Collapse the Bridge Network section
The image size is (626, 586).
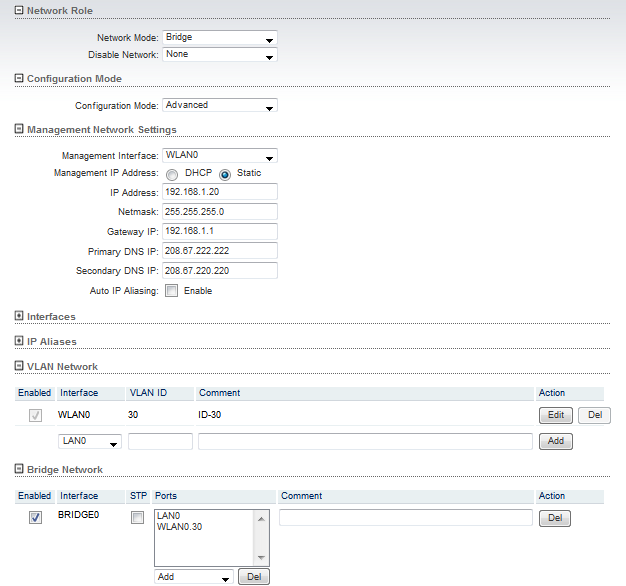pyautogui.click(x=19, y=469)
